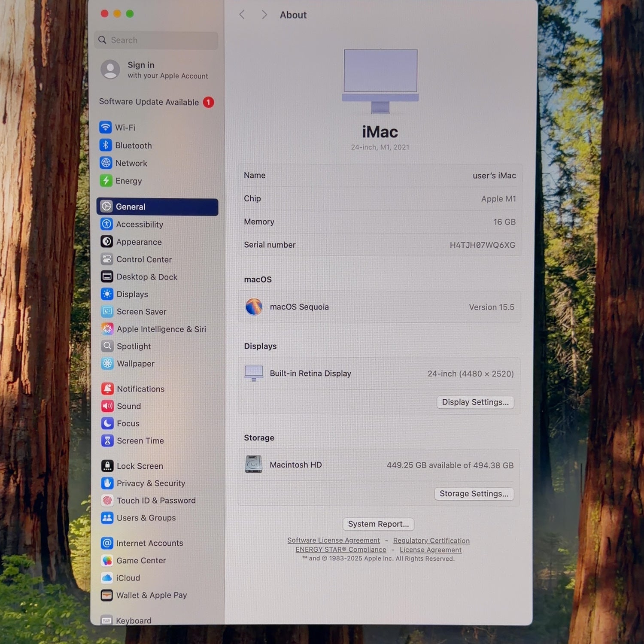Select the Energy lightning icon
This screenshot has width=644, height=644.
[106, 181]
